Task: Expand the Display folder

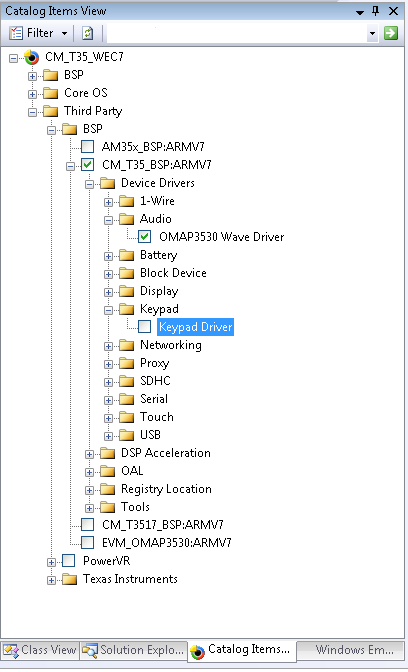Action: 108,292
